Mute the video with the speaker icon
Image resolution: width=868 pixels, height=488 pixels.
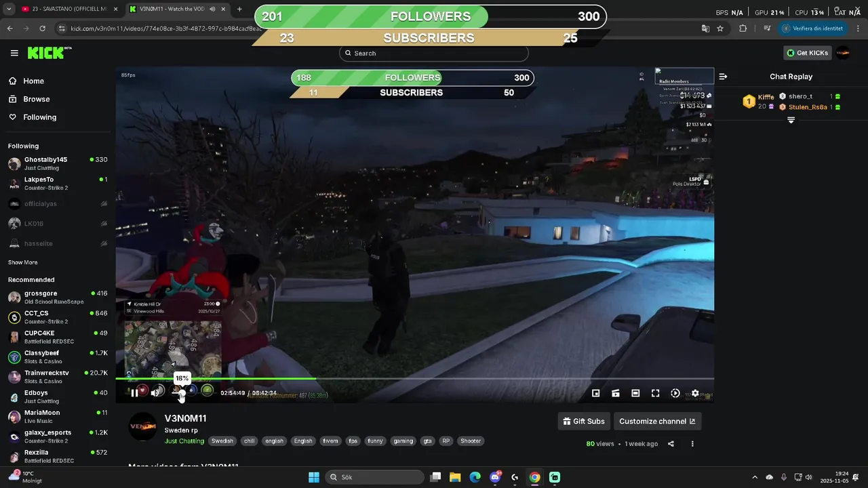click(156, 392)
